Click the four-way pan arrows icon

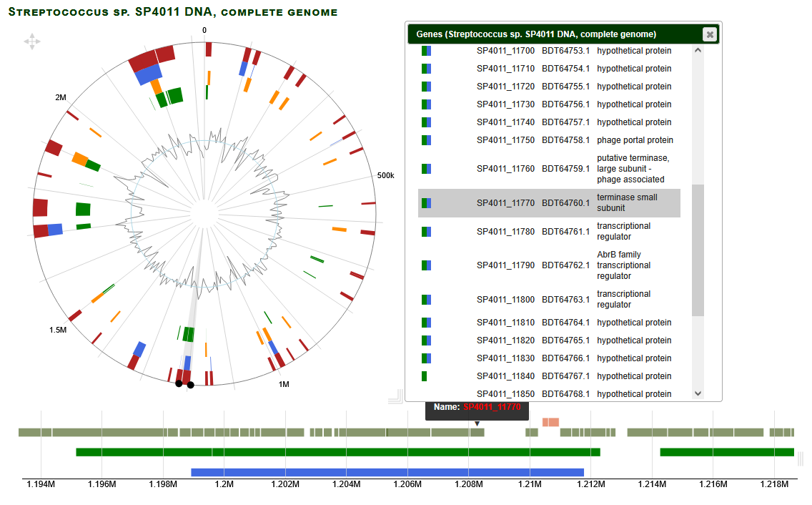point(32,41)
